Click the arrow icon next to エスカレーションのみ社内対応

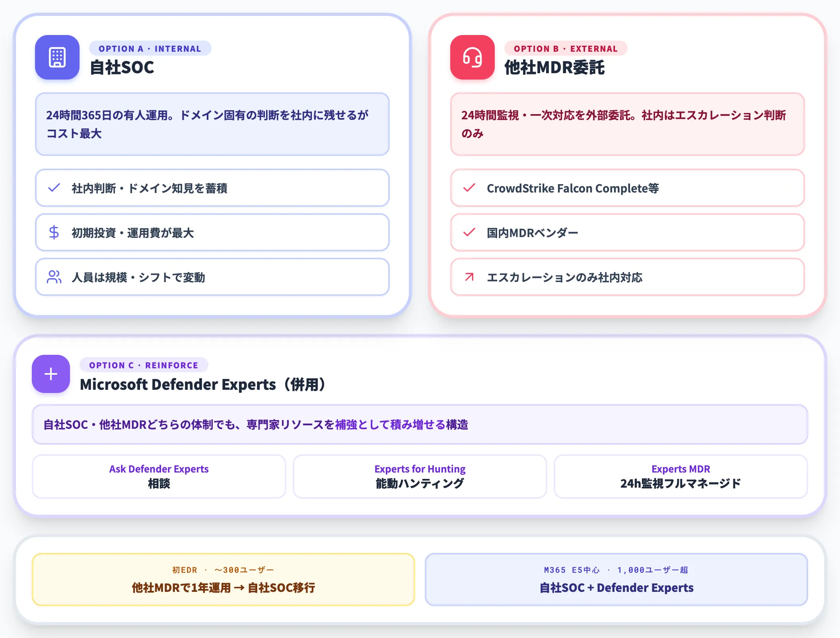469,277
